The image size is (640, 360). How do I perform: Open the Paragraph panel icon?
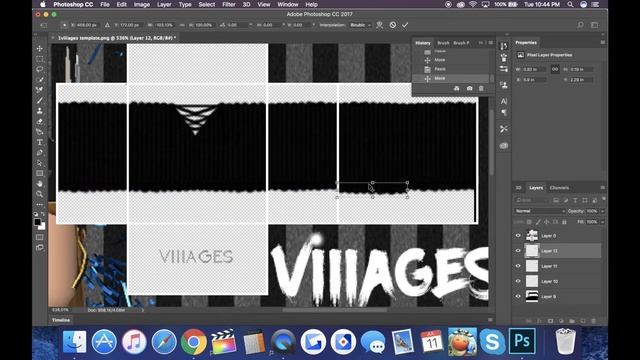click(504, 113)
